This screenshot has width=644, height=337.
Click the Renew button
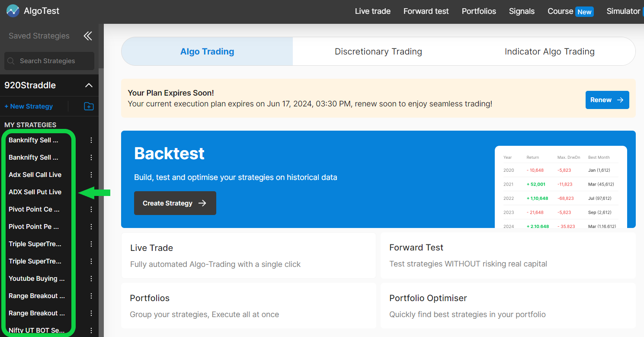coord(607,100)
